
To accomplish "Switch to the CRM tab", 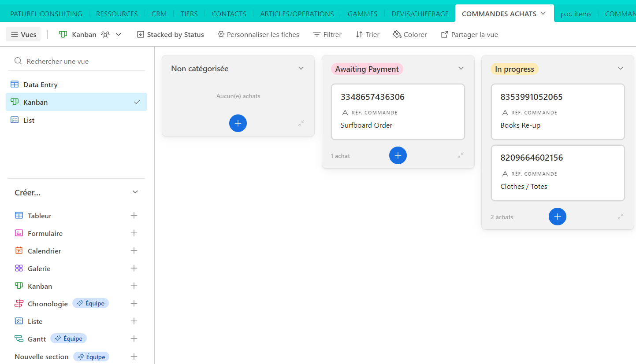I will coord(159,14).
